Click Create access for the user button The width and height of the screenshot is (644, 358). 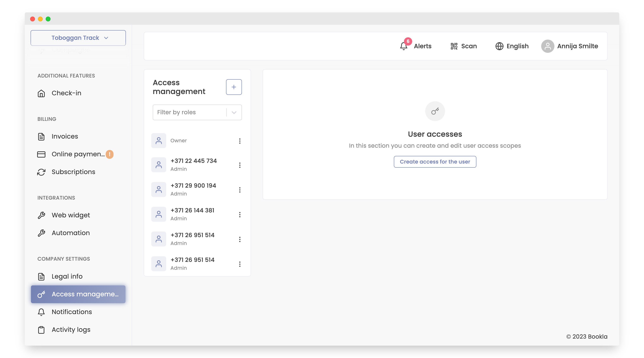[435, 162]
